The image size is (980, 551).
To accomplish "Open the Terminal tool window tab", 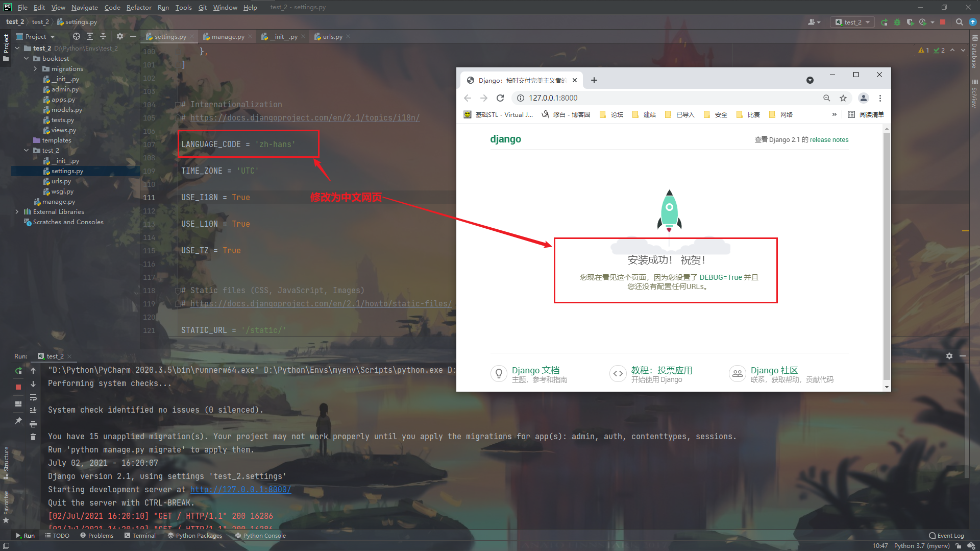I will click(140, 536).
